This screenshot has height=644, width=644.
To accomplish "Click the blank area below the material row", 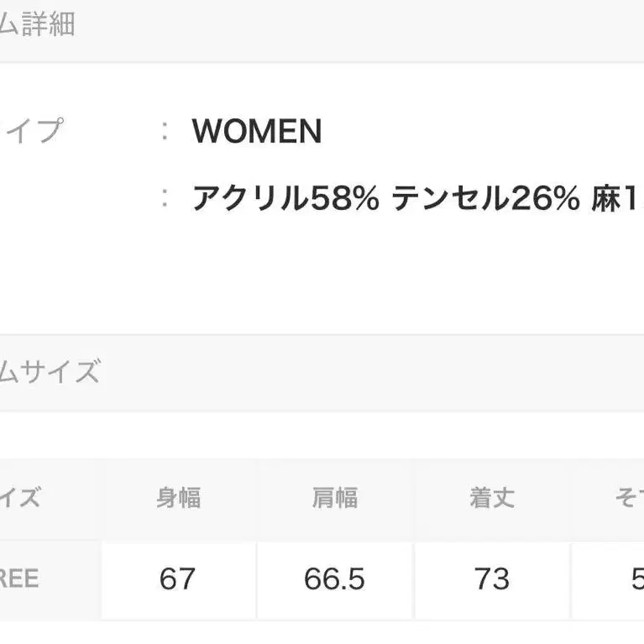I will coord(336,277).
